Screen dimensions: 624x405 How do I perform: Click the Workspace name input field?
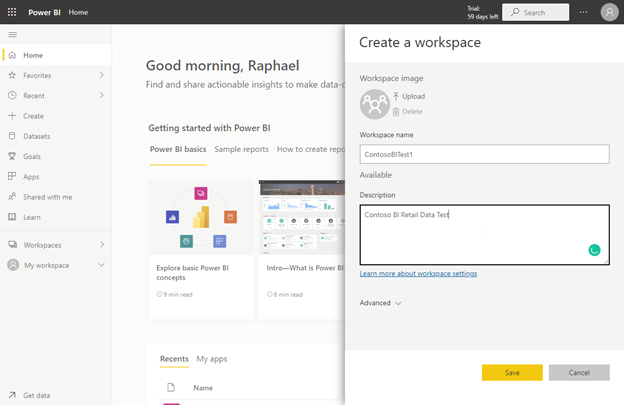click(x=484, y=154)
